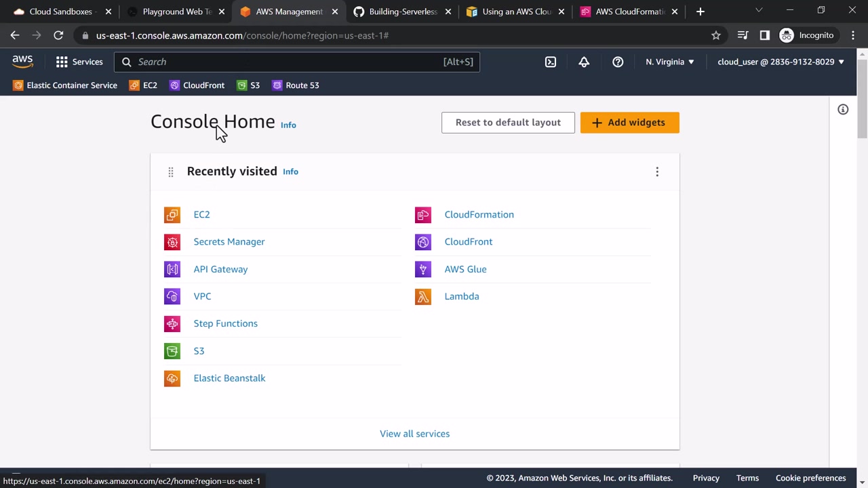Click the drag handle of Recently visited widget
Image resolution: width=868 pixels, height=488 pixels.
click(171, 172)
